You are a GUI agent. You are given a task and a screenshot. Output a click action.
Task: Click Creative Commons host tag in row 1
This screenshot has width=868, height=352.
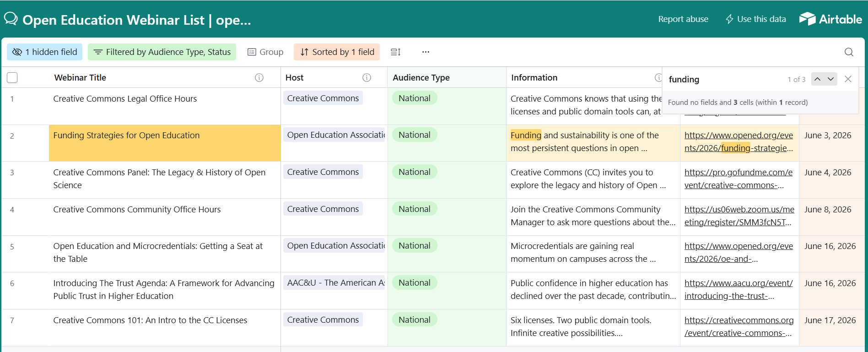323,98
